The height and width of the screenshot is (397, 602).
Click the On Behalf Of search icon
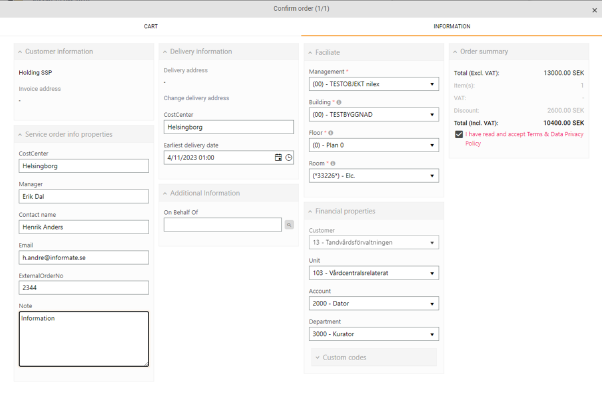(x=289, y=225)
